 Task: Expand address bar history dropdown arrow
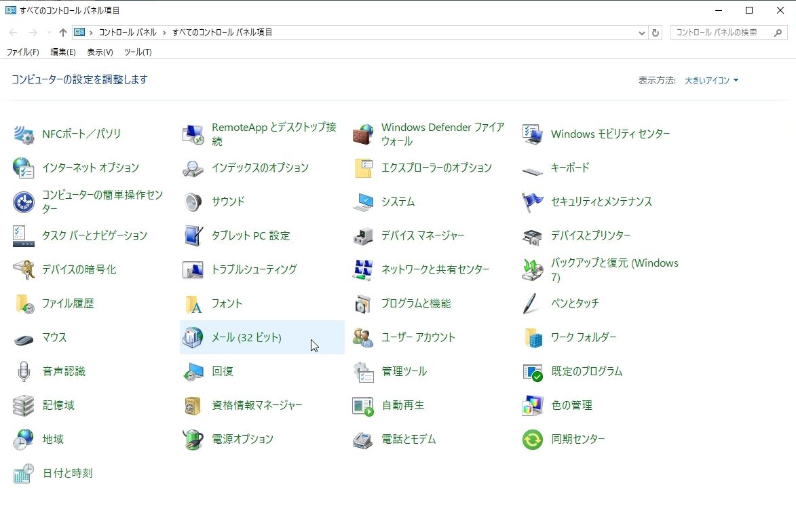(x=642, y=33)
